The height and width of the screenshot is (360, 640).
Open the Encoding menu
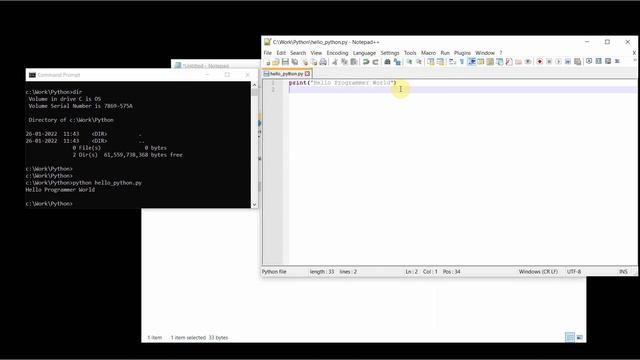(337, 53)
